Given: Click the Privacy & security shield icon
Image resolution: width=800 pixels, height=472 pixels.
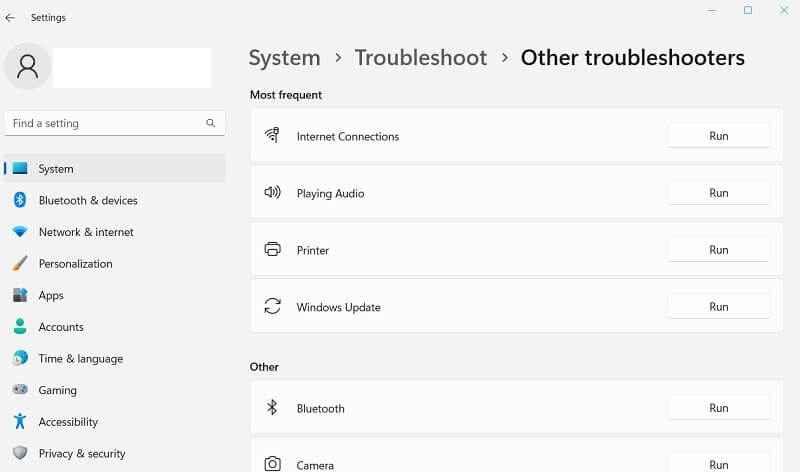Looking at the screenshot, I should coord(20,453).
